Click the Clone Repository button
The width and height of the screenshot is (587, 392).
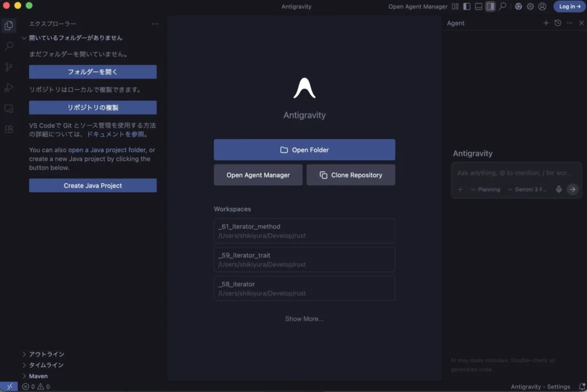pos(351,175)
